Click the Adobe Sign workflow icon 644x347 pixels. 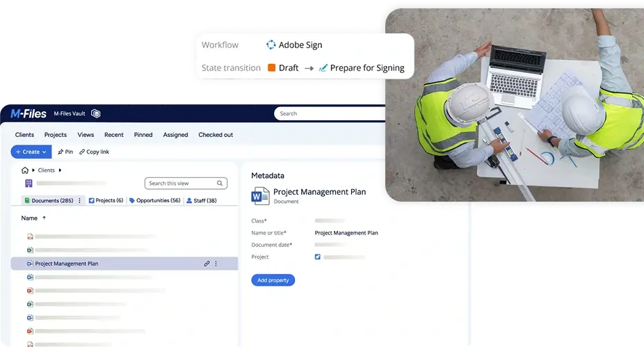pyautogui.click(x=271, y=45)
